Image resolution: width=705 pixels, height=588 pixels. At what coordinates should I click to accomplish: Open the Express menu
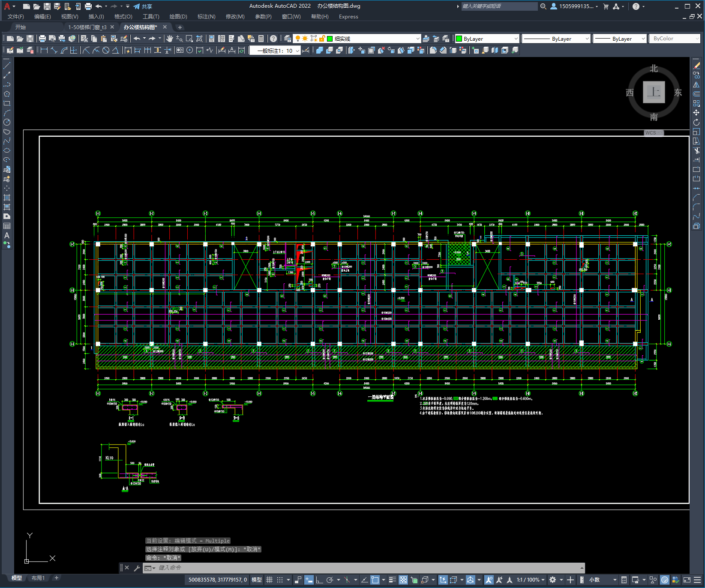click(348, 17)
